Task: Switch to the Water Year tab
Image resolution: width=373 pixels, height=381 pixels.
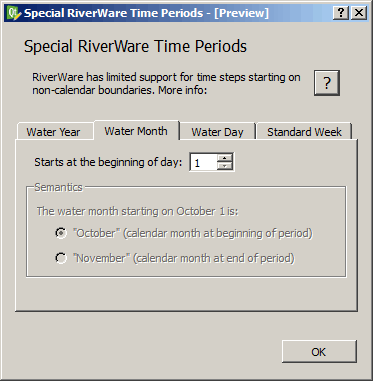Action: (x=54, y=132)
